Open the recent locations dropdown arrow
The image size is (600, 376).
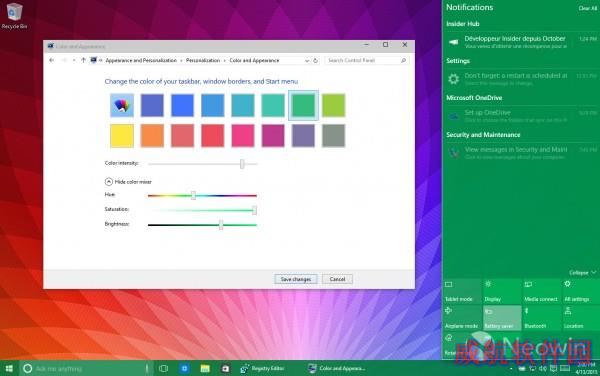pos(74,60)
